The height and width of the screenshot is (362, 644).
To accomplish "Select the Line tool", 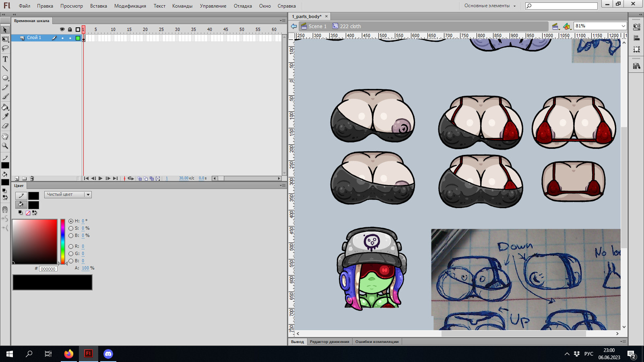I will [5, 68].
